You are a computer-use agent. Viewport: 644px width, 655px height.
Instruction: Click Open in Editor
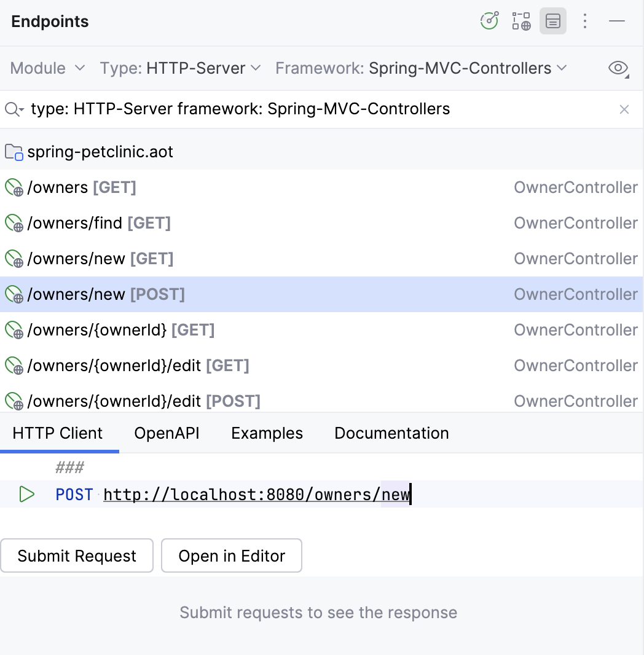pos(232,555)
